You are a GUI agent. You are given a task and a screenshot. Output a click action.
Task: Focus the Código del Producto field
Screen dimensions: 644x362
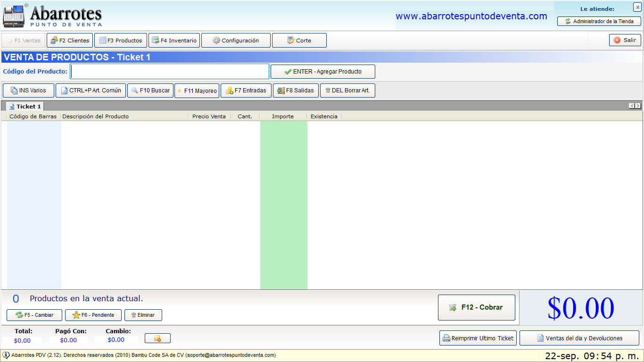point(170,72)
